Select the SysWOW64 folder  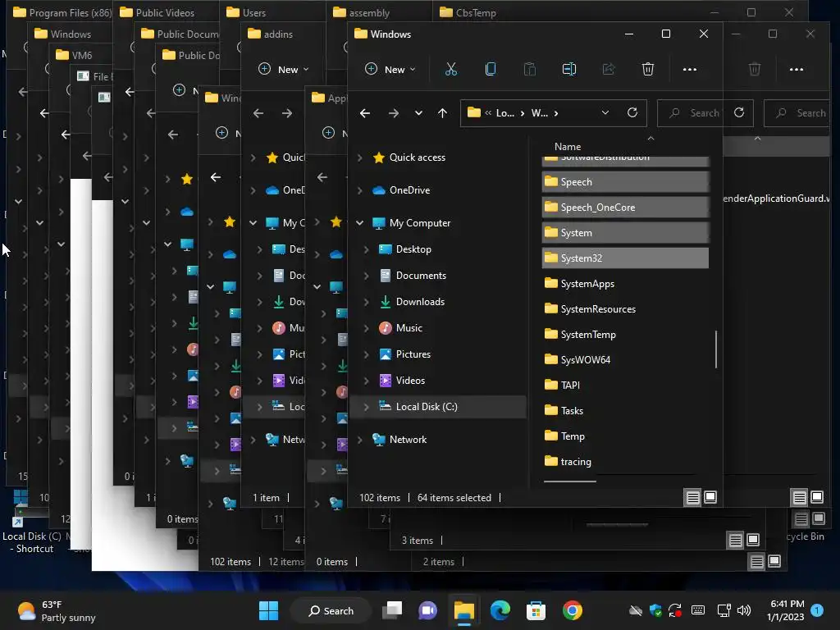tap(625, 360)
